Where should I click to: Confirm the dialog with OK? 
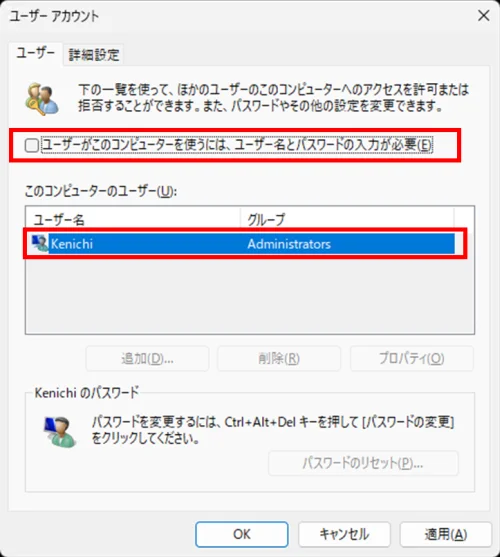(242, 534)
